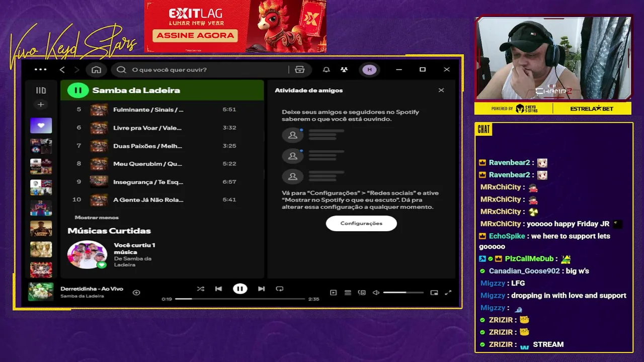The width and height of the screenshot is (644, 362).
Task: Open the Browse icon inside the search bar
Action: 299,69
